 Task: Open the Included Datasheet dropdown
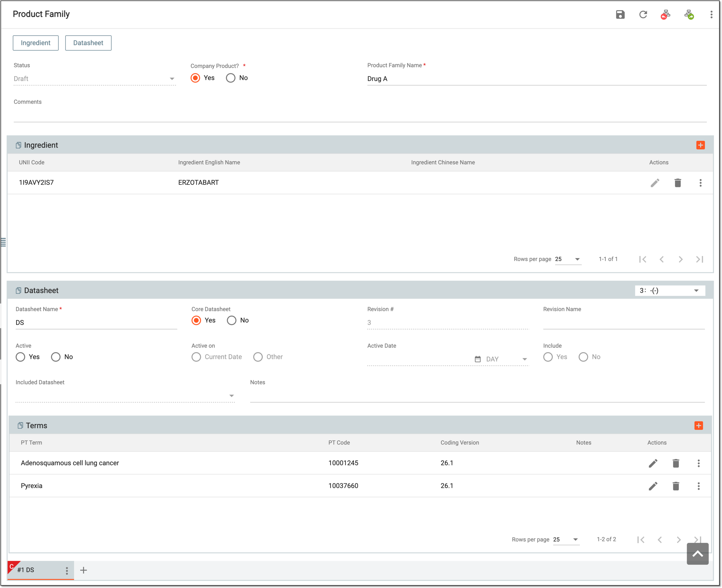[125, 396]
